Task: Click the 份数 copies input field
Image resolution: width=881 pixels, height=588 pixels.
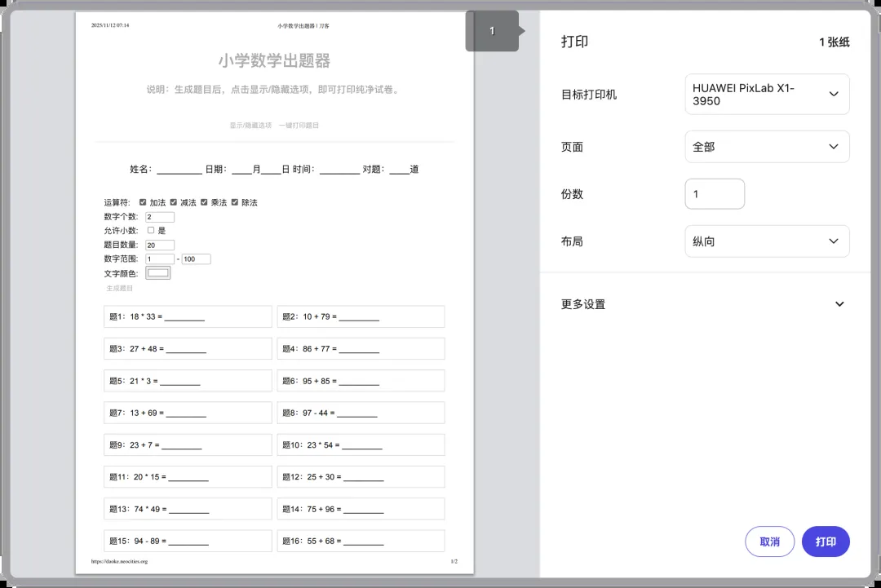Action: [x=714, y=194]
